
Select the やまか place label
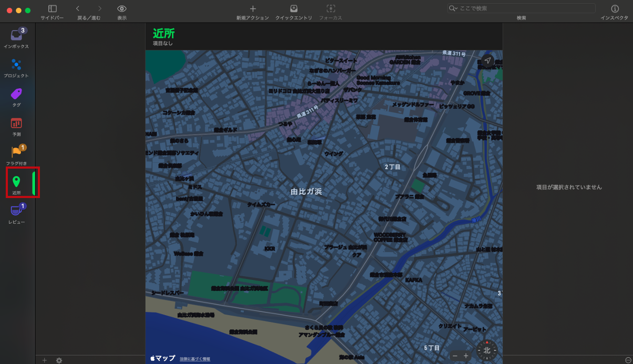tap(457, 82)
